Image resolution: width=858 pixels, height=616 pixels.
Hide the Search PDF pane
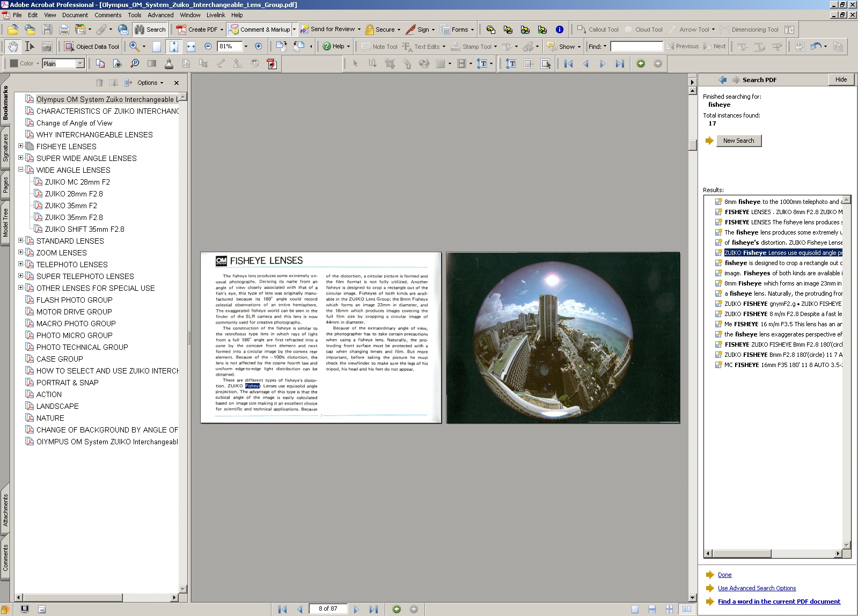tap(841, 79)
